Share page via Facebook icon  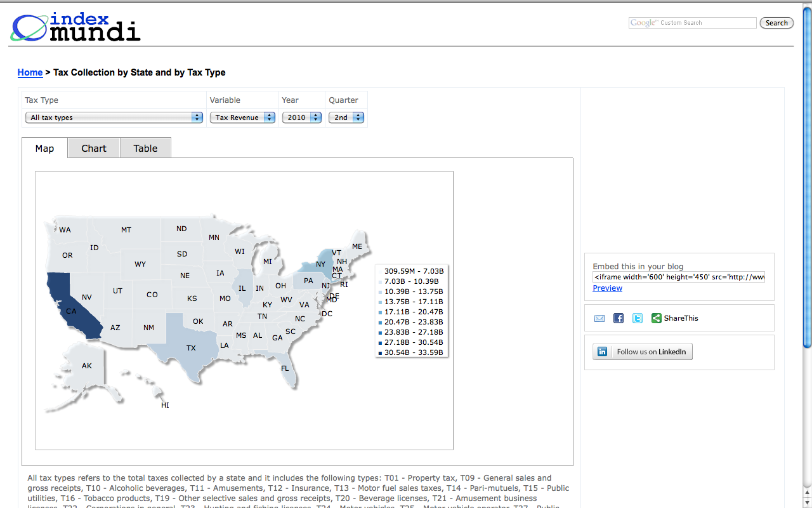pyautogui.click(x=619, y=318)
